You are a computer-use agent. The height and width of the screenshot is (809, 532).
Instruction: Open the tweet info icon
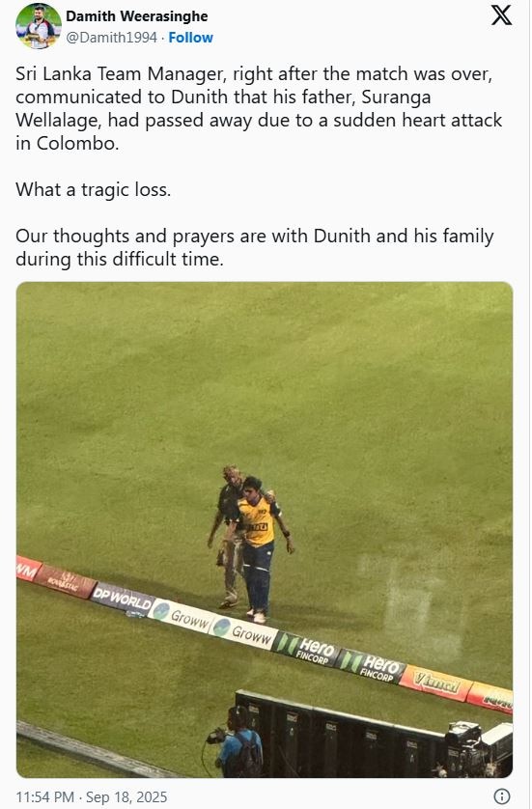pos(501,796)
